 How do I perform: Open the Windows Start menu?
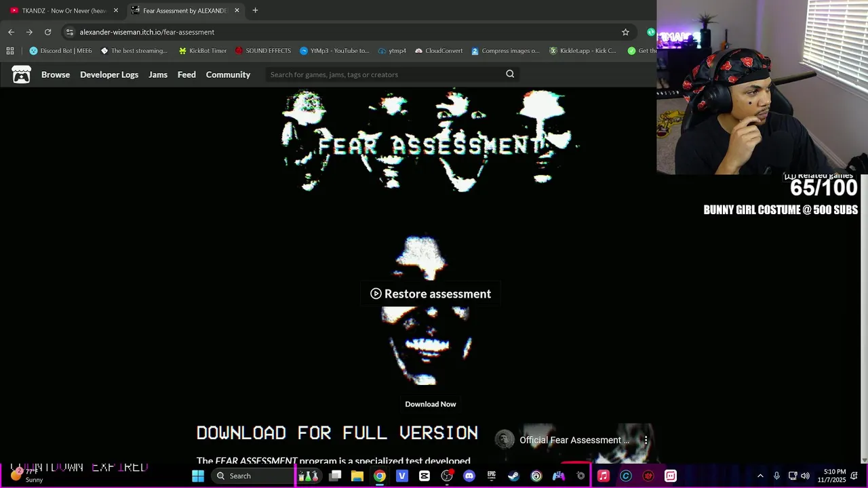(x=198, y=476)
